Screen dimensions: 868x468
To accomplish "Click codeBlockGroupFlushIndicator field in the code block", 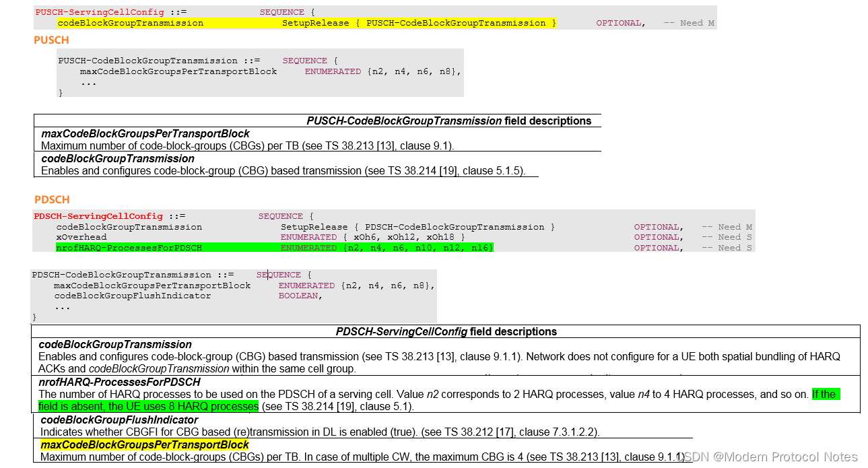I will (133, 296).
